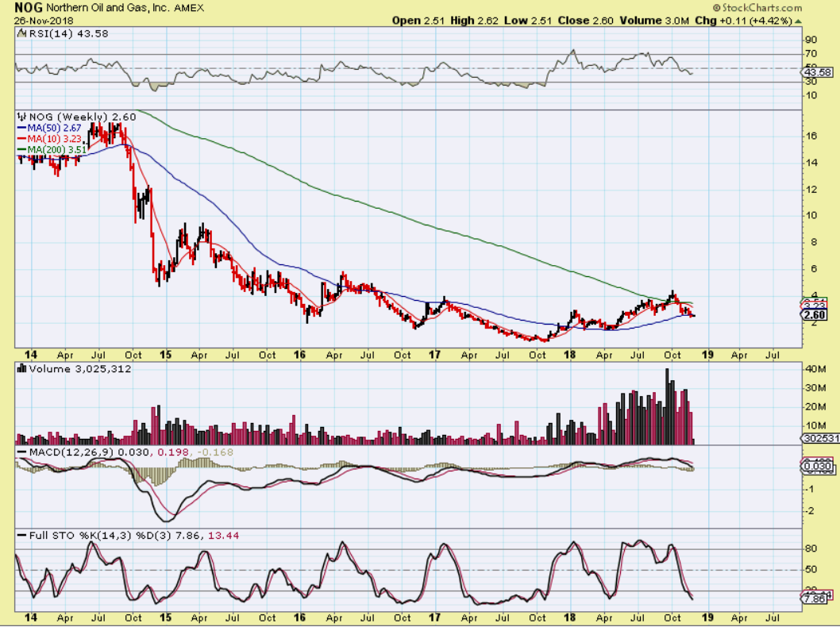840x627 pixels.
Task: Click the volume bars icon beside Volume 3,025,312
Action: click(22, 369)
